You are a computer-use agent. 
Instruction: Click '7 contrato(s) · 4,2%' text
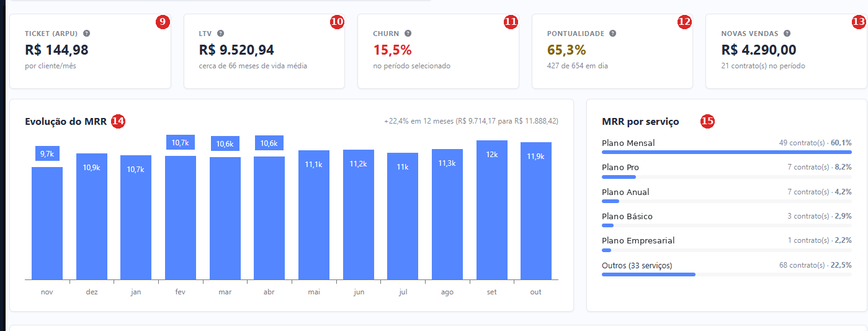pyautogui.click(x=820, y=192)
